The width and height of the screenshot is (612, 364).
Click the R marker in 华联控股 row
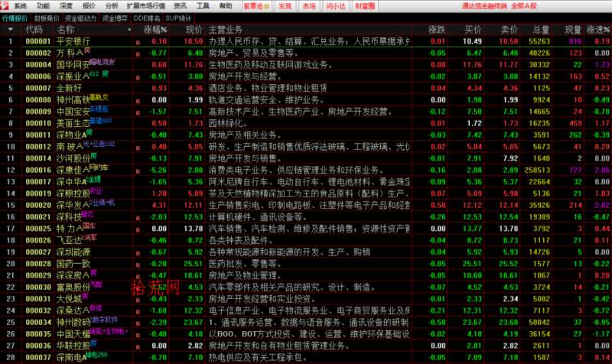(x=138, y=347)
